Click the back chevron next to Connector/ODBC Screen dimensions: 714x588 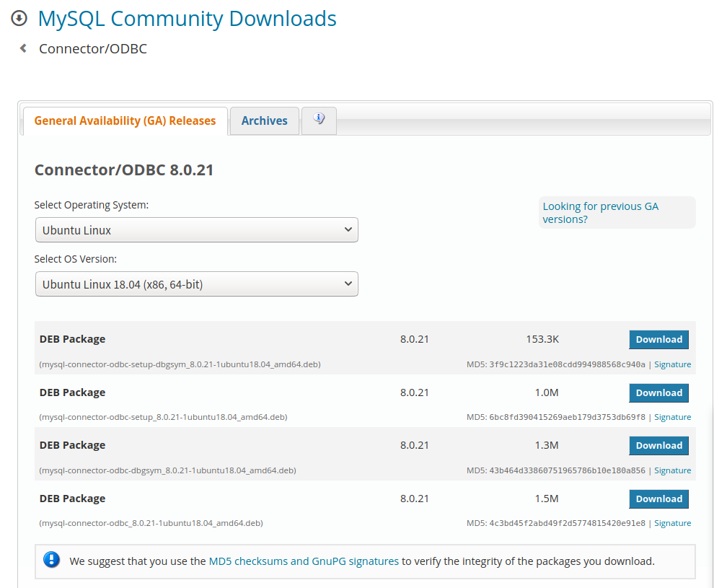(23, 48)
